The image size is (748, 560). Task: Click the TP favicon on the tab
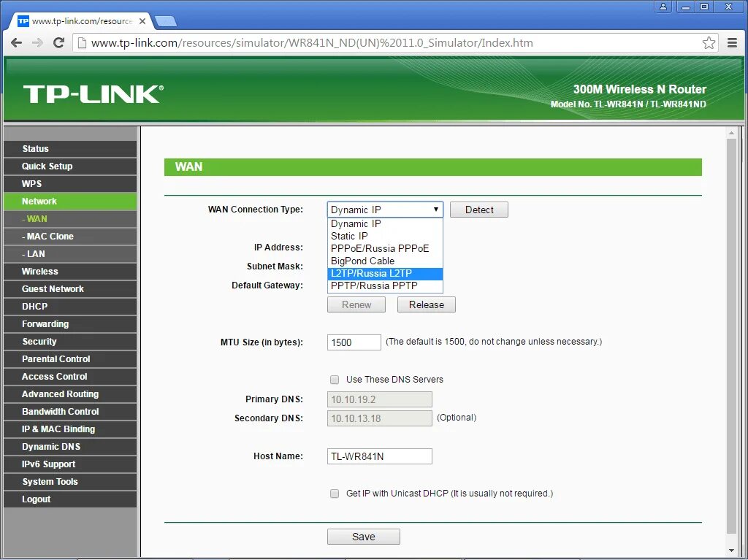coord(23,21)
